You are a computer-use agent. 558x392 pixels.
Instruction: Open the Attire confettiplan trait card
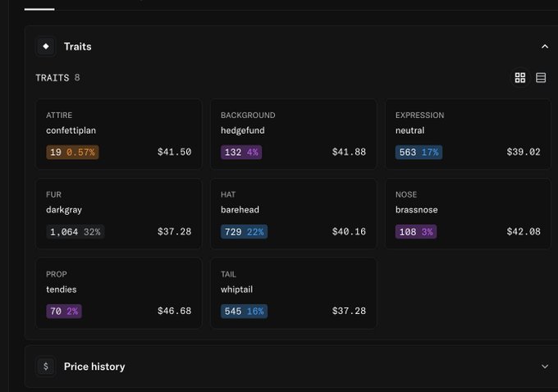(119, 134)
